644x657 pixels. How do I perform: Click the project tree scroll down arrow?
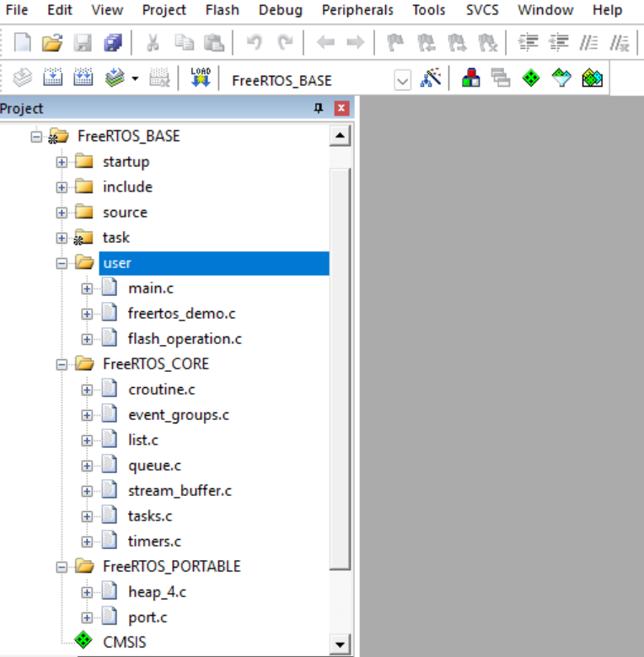[x=340, y=644]
